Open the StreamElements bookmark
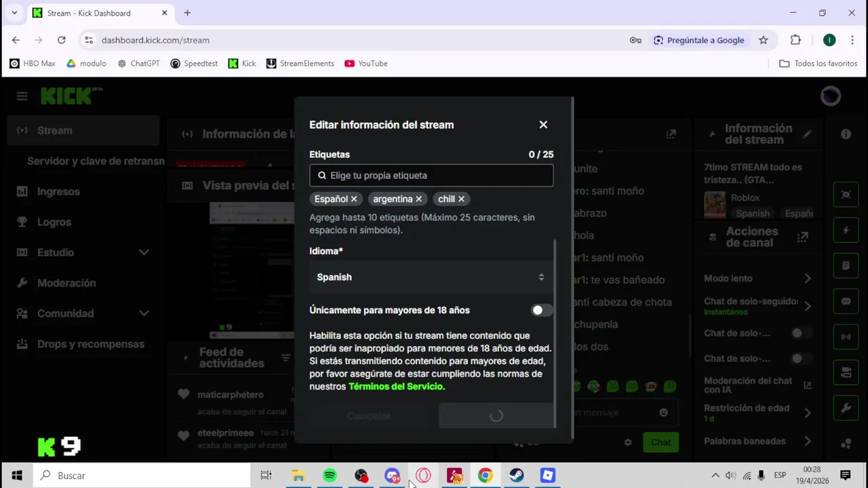The height and width of the screenshot is (488, 868). click(300, 64)
